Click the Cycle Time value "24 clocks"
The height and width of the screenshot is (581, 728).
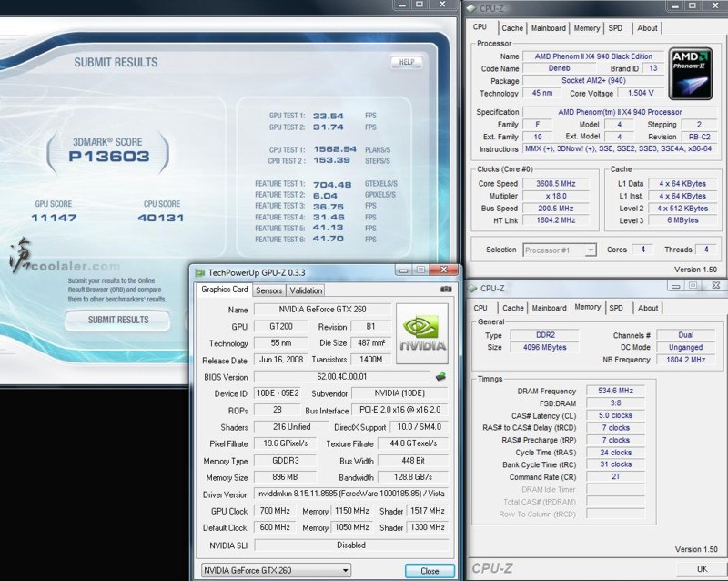616,453
